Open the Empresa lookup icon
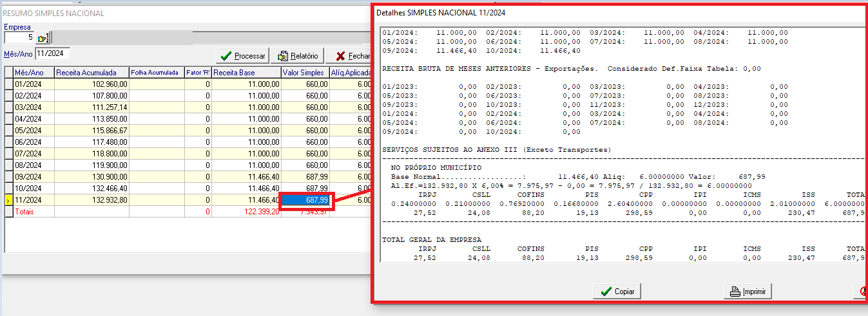868x316 pixels. (x=43, y=37)
